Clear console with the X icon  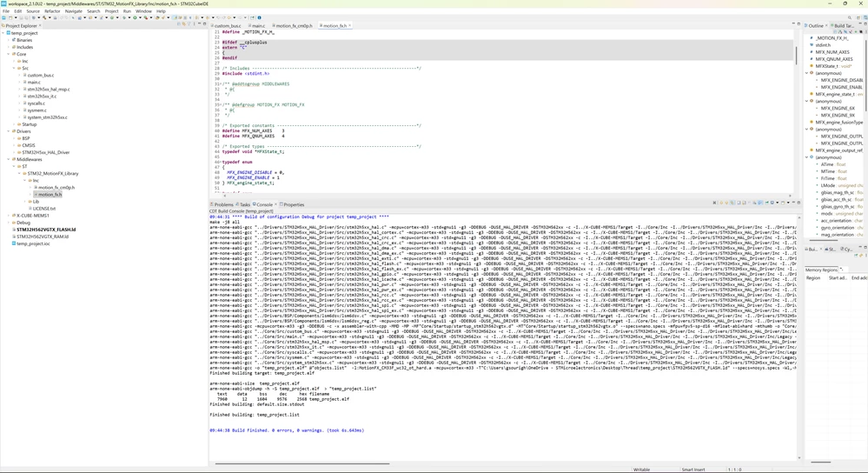coord(715,203)
